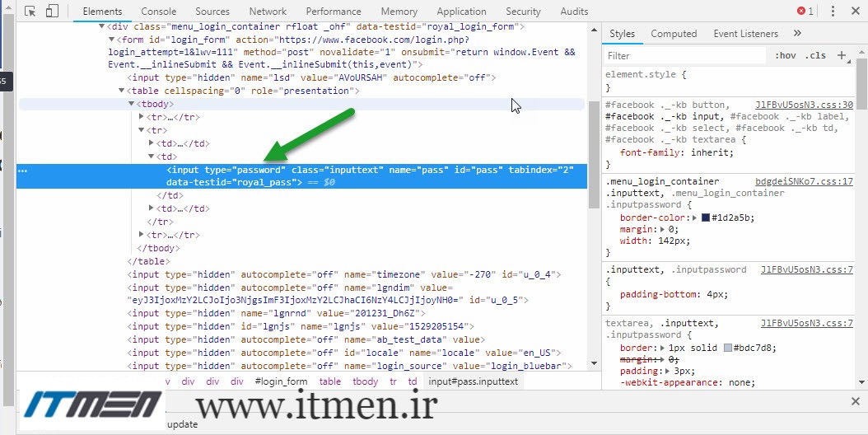Open the JlFBvU5osN3.css link beside .inputtext, .inputpassword
Viewport: 868px width, 435px height.
[x=807, y=269]
